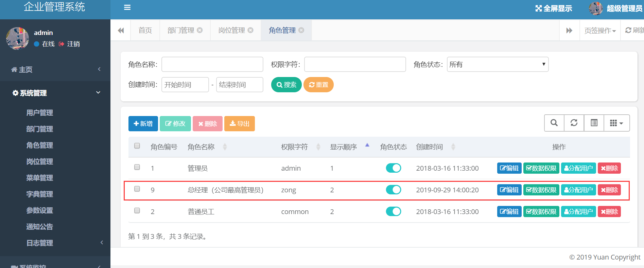Viewport: 644px width, 268px height.
Task: Open 字典管理 in the sidebar
Action: coord(40,194)
